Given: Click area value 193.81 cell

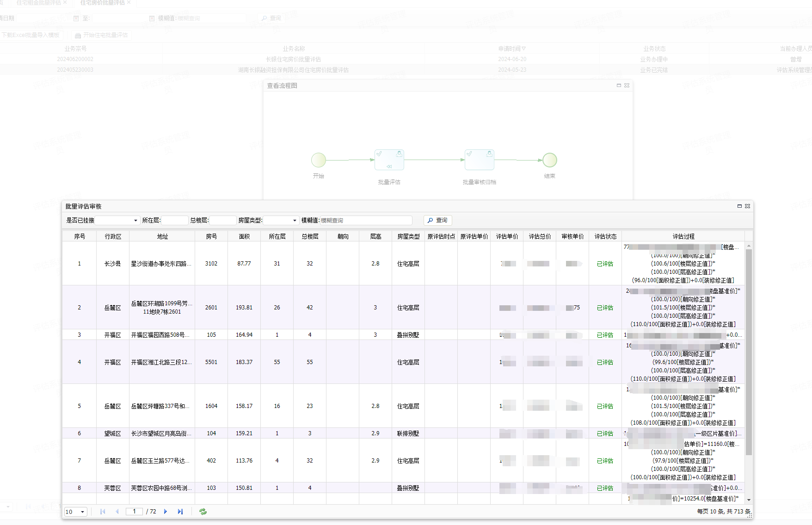Looking at the screenshot, I should 244,308.
